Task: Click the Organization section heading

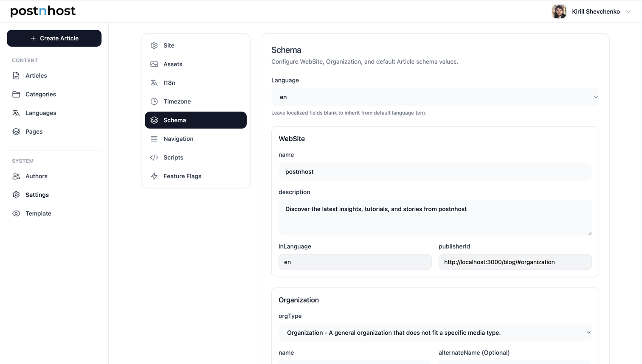Action: [298, 300]
